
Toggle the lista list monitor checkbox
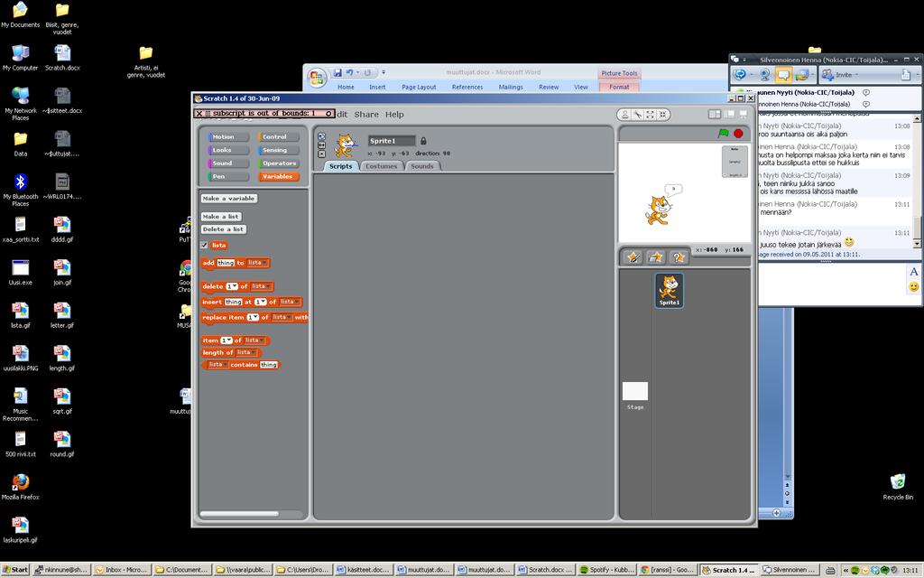pos(205,246)
